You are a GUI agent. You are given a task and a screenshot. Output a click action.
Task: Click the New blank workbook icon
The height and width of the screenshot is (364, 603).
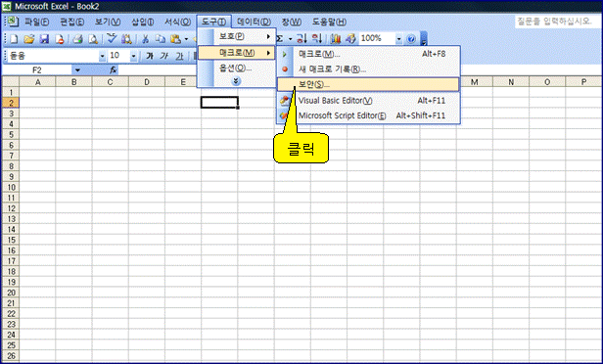coord(14,39)
